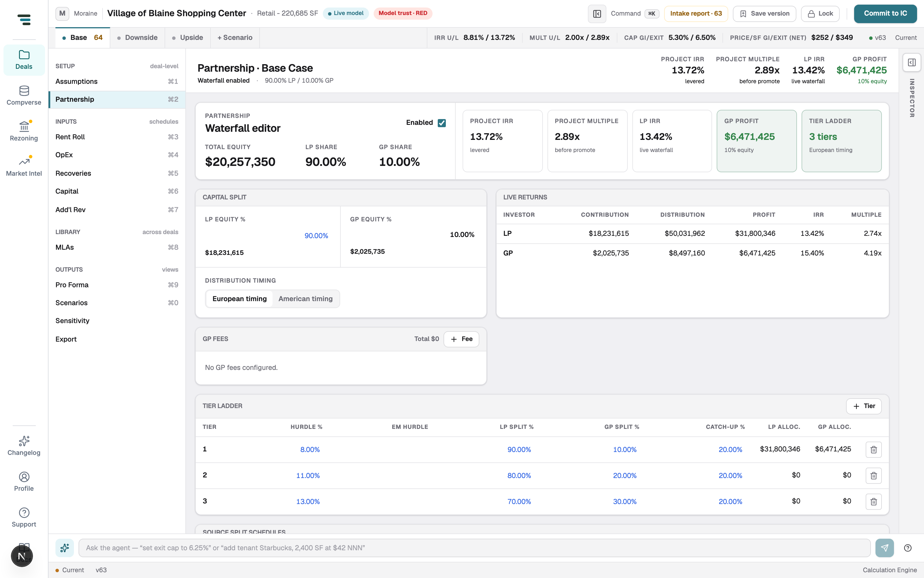Image resolution: width=924 pixels, height=578 pixels.
Task: Click the Live model status badge
Action: 346,13
